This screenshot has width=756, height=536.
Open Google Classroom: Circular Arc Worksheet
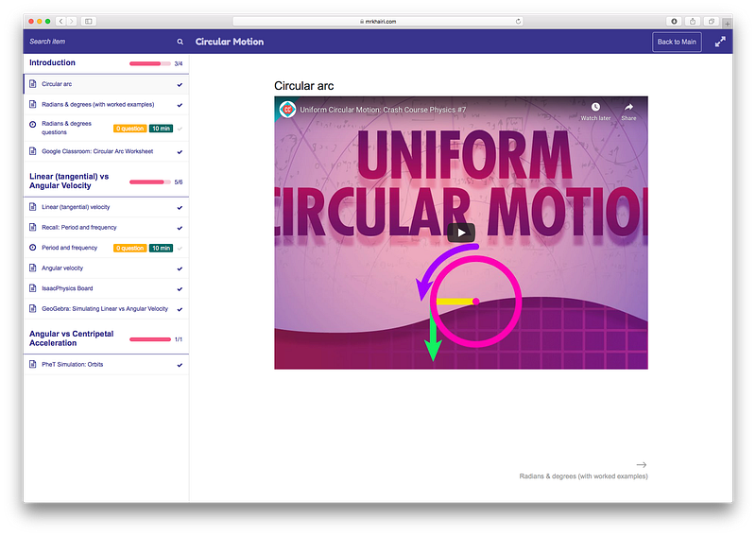tap(106, 151)
